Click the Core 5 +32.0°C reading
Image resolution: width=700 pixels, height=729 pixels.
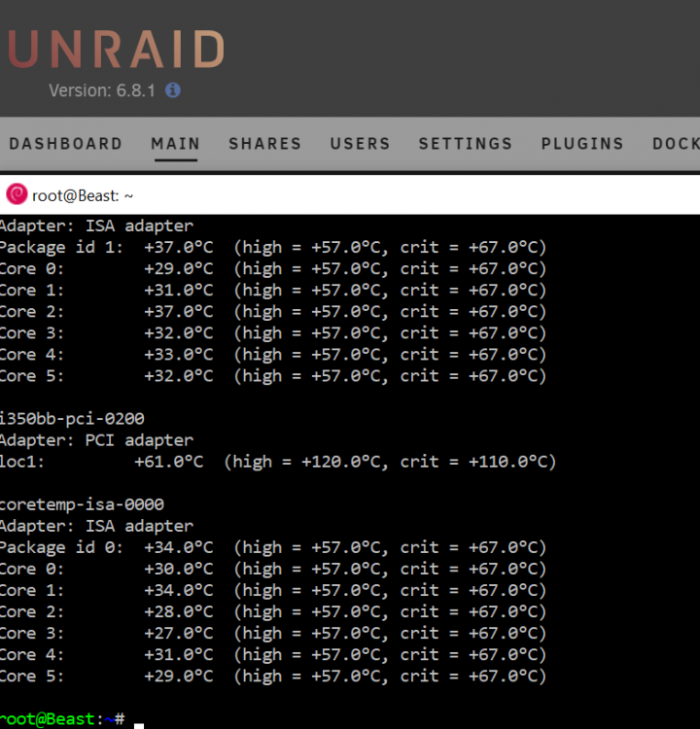(179, 375)
